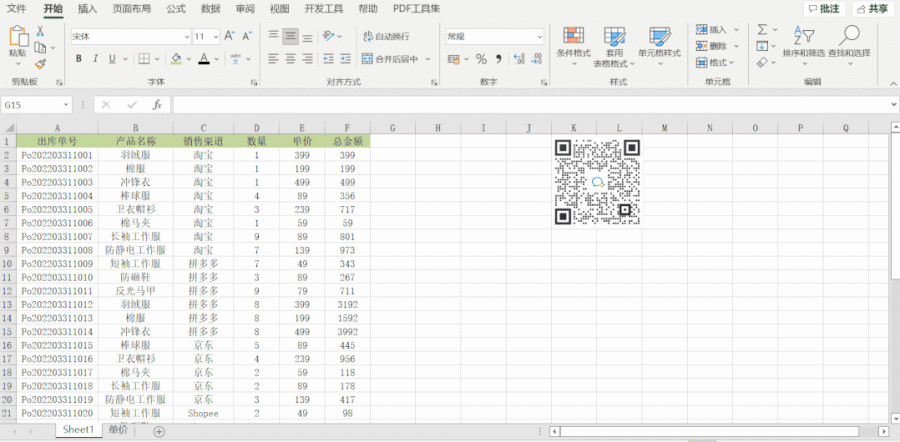Apply borders using the border icon
Viewport: 900px width, 442px height.
[143, 59]
